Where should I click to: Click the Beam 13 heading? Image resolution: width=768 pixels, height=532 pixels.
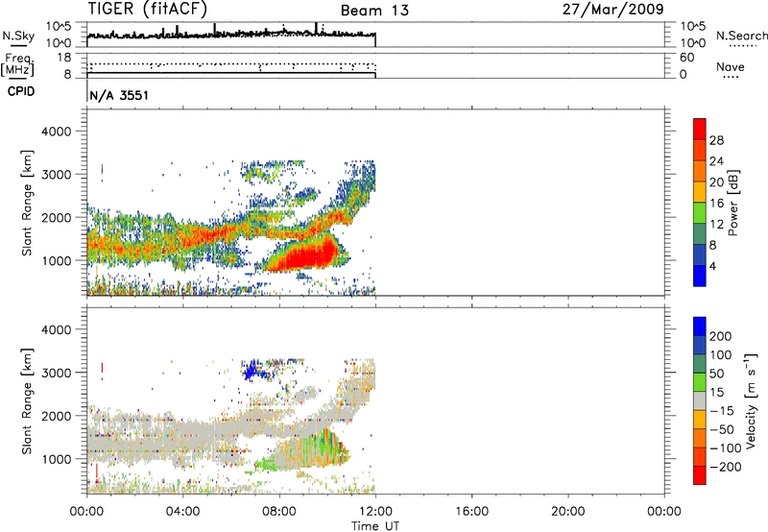[374, 11]
